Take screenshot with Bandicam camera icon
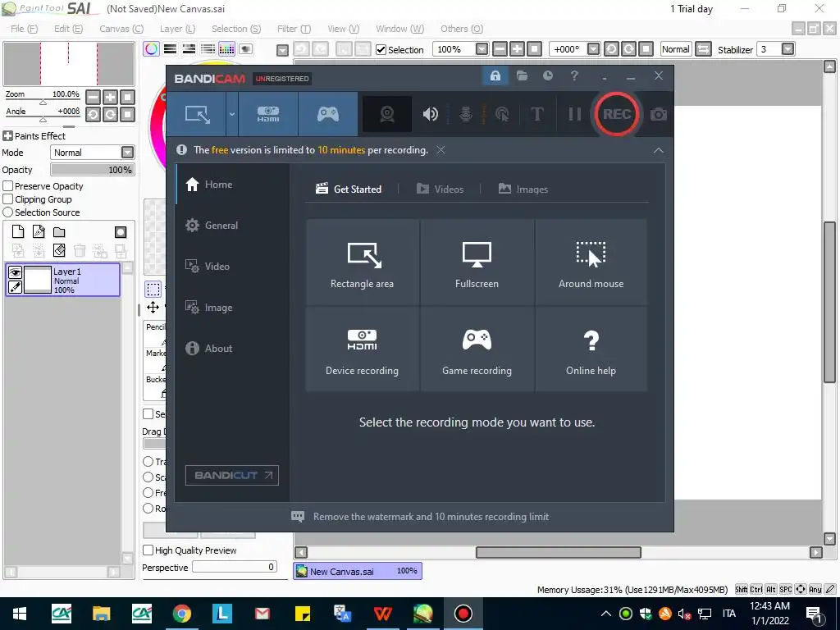840x630 pixels. point(659,114)
